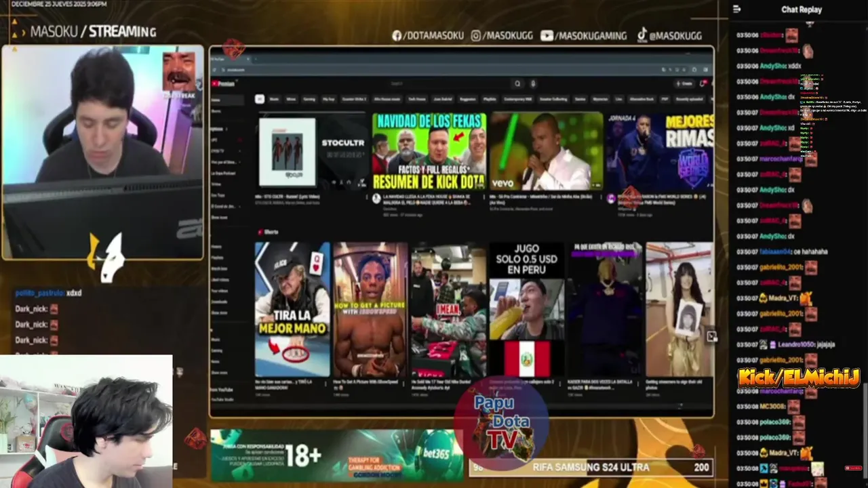The image size is (868, 488).
Task: Click Leandro1050 username in chat
Action: pyautogui.click(x=797, y=344)
